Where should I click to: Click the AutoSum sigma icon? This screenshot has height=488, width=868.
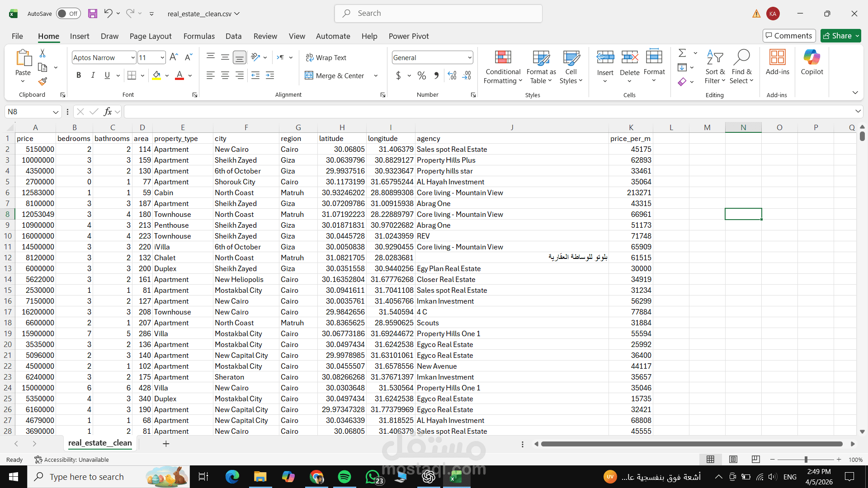click(682, 53)
